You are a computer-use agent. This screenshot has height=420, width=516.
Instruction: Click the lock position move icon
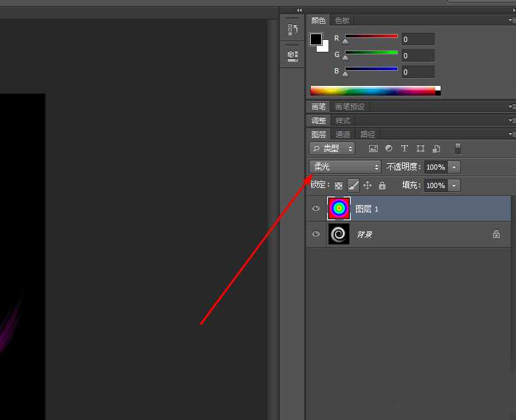click(367, 185)
